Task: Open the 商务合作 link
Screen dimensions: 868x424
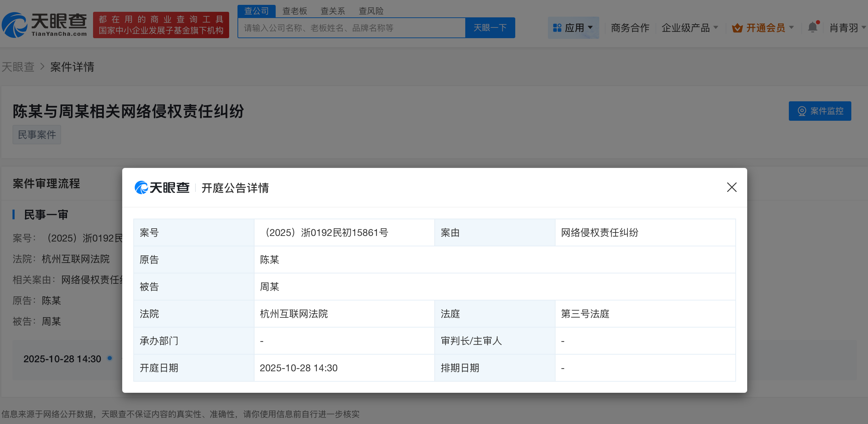Action: (x=630, y=28)
